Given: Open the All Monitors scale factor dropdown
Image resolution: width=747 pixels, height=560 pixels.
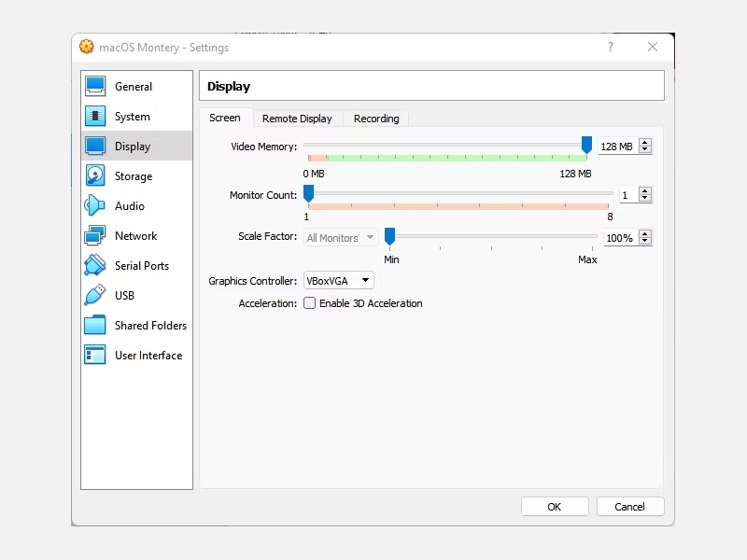Looking at the screenshot, I should point(341,238).
